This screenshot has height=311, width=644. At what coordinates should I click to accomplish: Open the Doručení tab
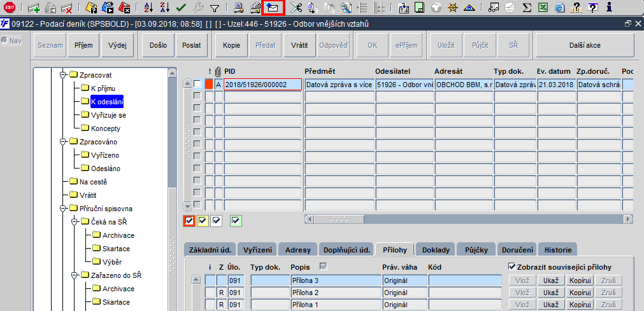point(517,249)
